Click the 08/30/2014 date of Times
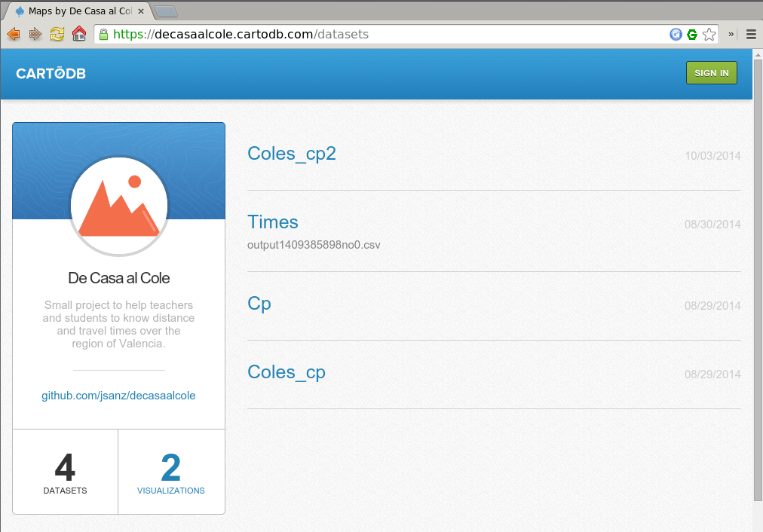 click(712, 225)
